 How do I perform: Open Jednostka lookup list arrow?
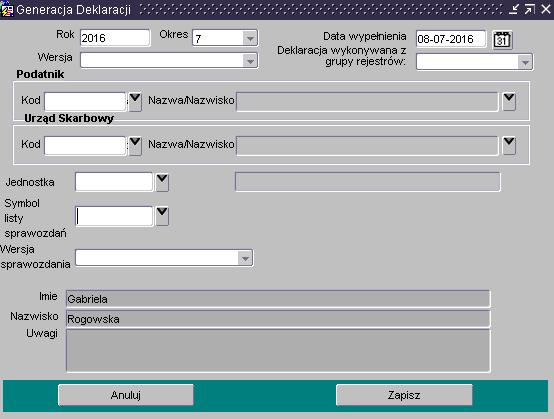[x=162, y=182]
